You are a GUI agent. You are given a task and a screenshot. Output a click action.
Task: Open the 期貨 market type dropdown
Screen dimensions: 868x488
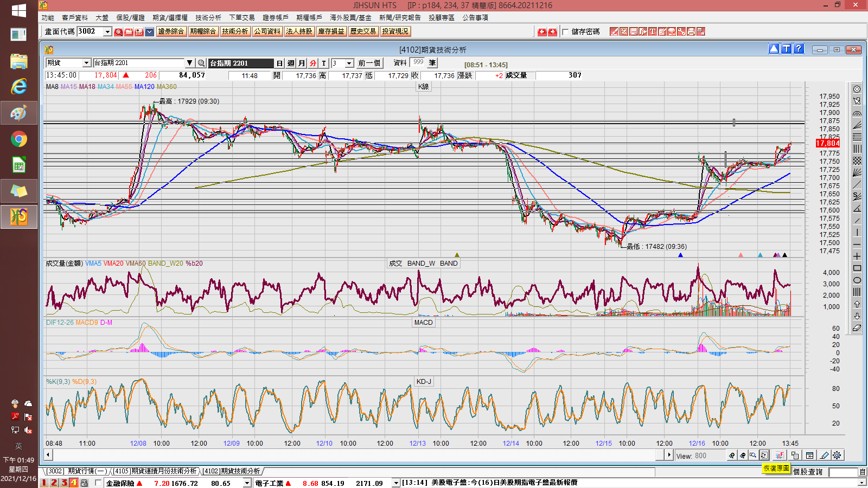pyautogui.click(x=86, y=63)
